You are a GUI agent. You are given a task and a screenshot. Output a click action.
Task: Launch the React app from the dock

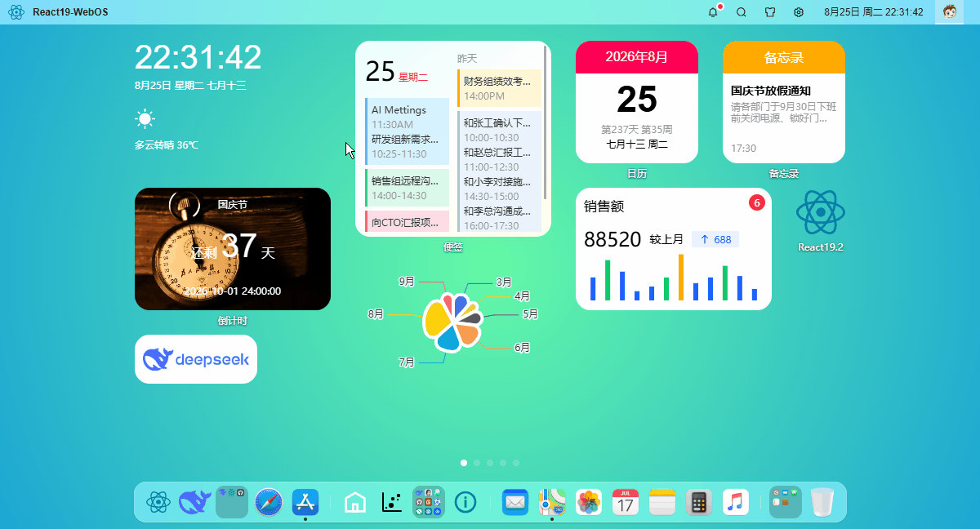pos(158,502)
